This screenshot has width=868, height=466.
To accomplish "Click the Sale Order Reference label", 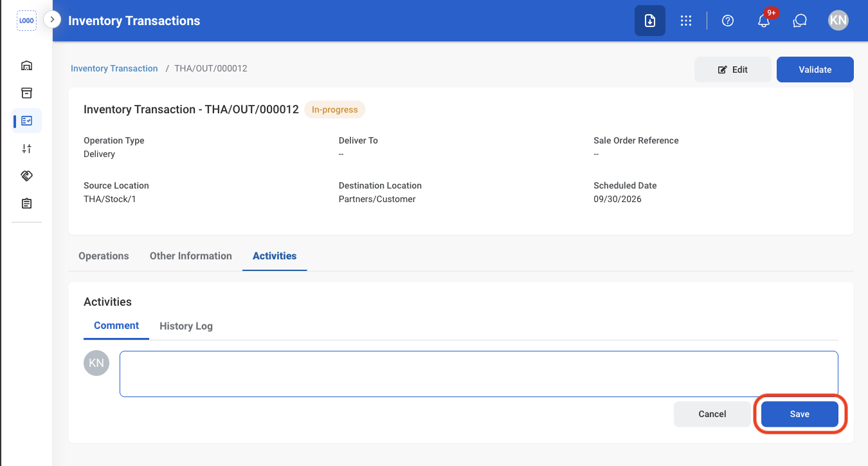I will click(x=636, y=140).
